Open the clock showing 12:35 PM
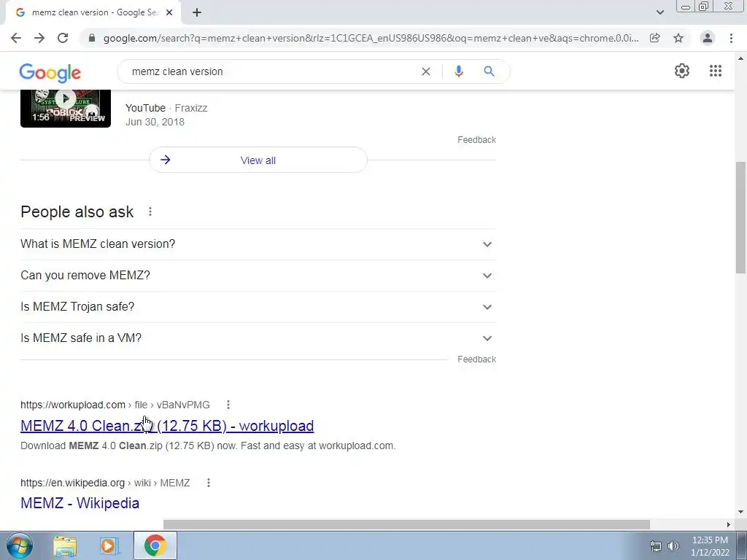The height and width of the screenshot is (560, 747). 710,546
